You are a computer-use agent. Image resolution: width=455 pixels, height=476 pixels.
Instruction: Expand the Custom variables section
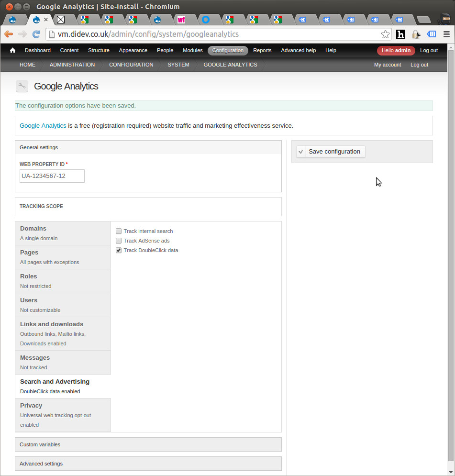(x=148, y=444)
